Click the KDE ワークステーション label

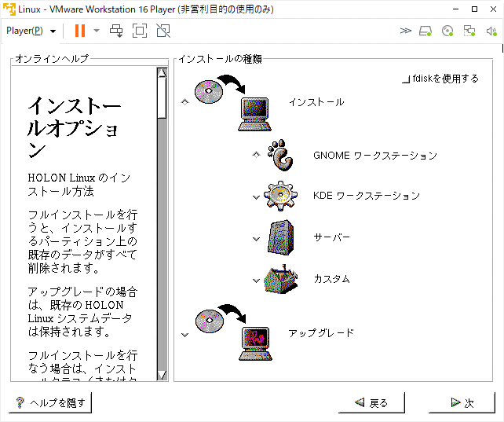[367, 196]
